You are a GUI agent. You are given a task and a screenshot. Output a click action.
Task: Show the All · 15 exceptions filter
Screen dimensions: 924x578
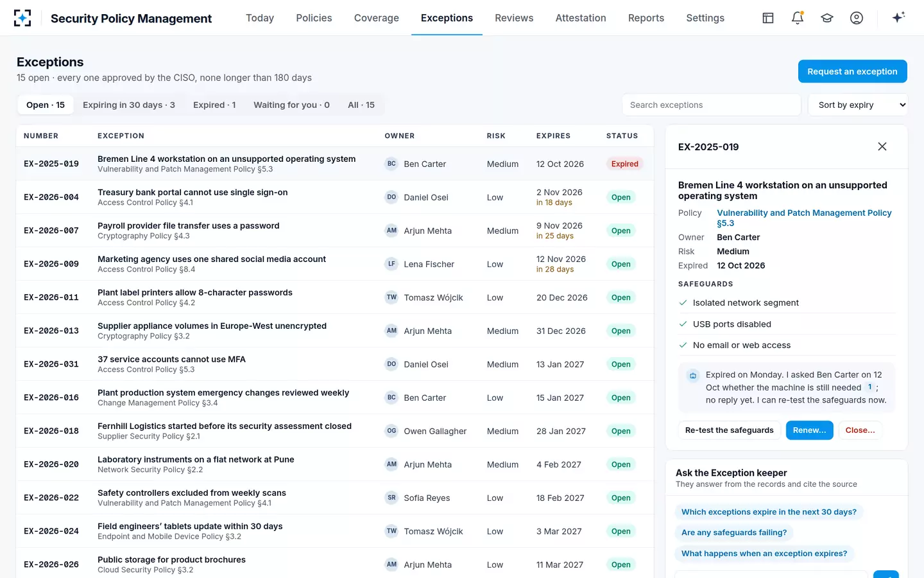[361, 105]
